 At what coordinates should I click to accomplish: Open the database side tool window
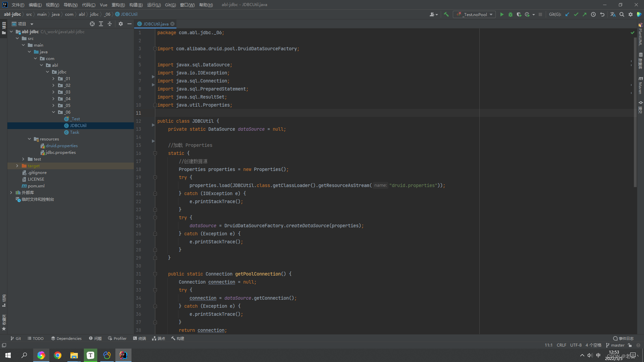tap(640, 61)
